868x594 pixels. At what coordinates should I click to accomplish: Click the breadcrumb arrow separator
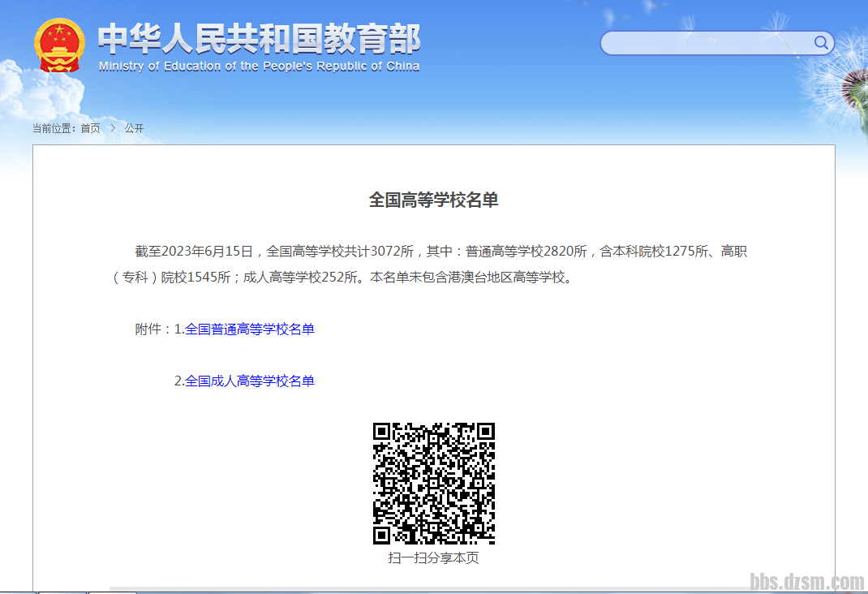point(113,128)
